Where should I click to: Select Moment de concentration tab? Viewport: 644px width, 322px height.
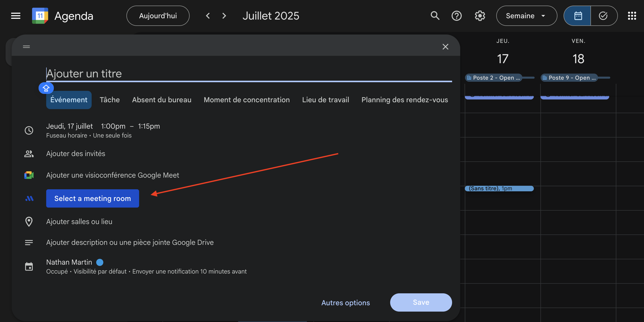point(247,100)
